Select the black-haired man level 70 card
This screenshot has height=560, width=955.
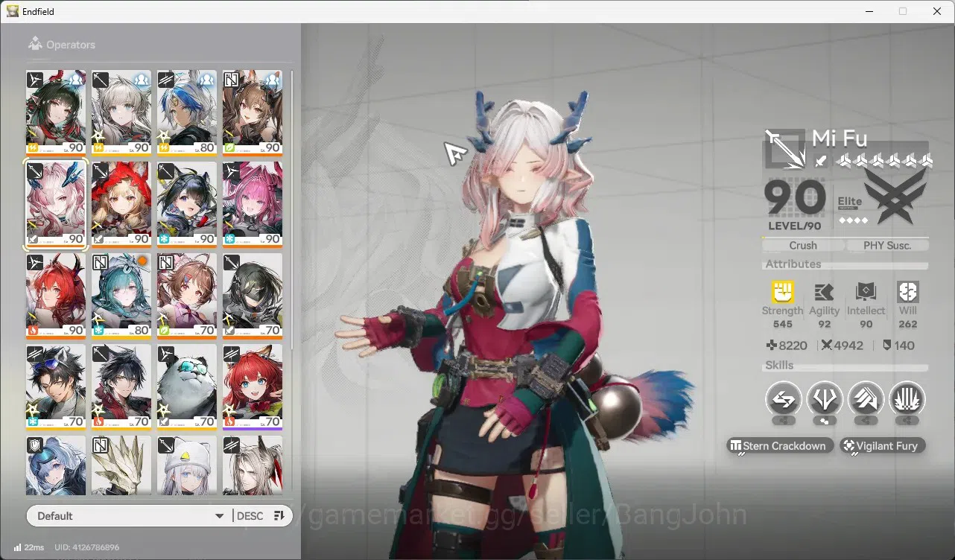121,387
